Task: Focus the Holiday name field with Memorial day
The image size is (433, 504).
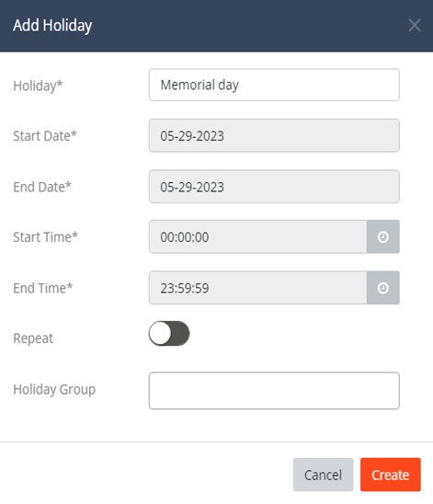Action: (x=274, y=85)
